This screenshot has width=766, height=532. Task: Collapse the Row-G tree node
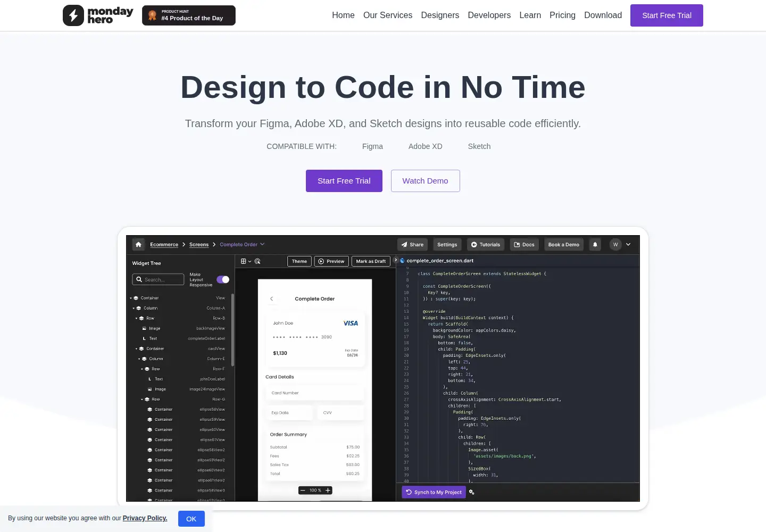(x=142, y=400)
